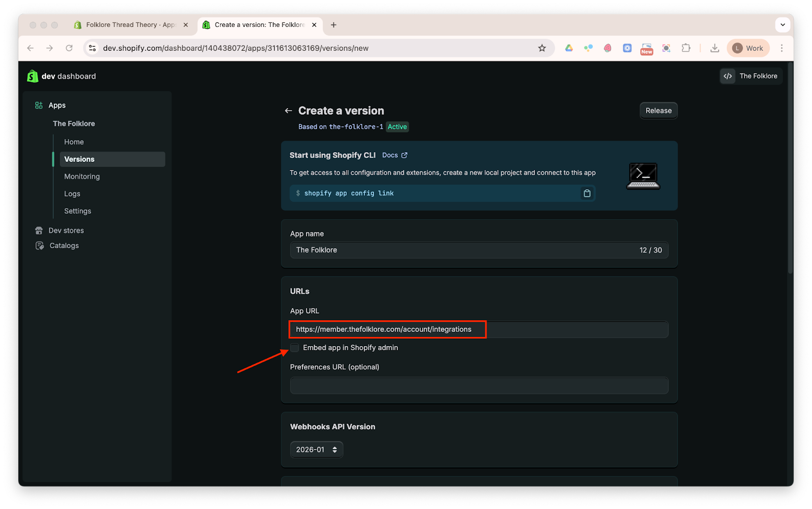Open Monitoring in the sidebar
This screenshot has height=509, width=812.
(x=82, y=177)
